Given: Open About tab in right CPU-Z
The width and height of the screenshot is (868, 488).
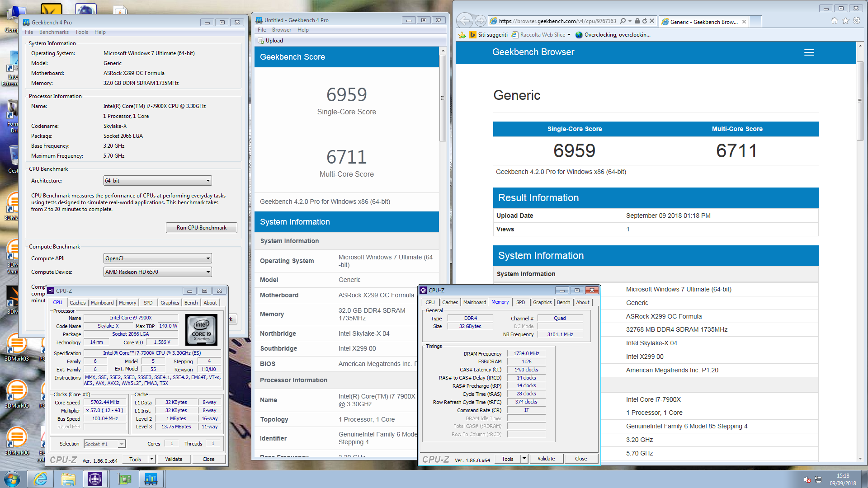Looking at the screenshot, I should click(x=583, y=302).
